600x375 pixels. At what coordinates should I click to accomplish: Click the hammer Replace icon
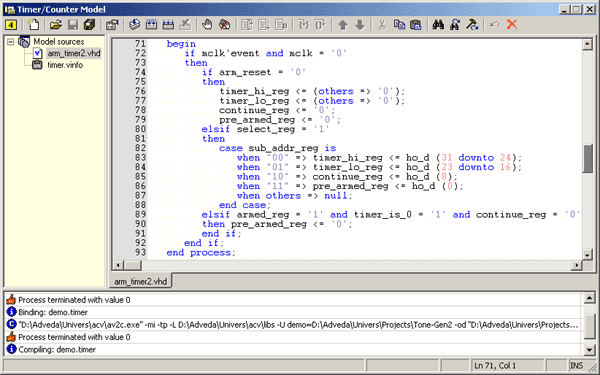pos(472,25)
